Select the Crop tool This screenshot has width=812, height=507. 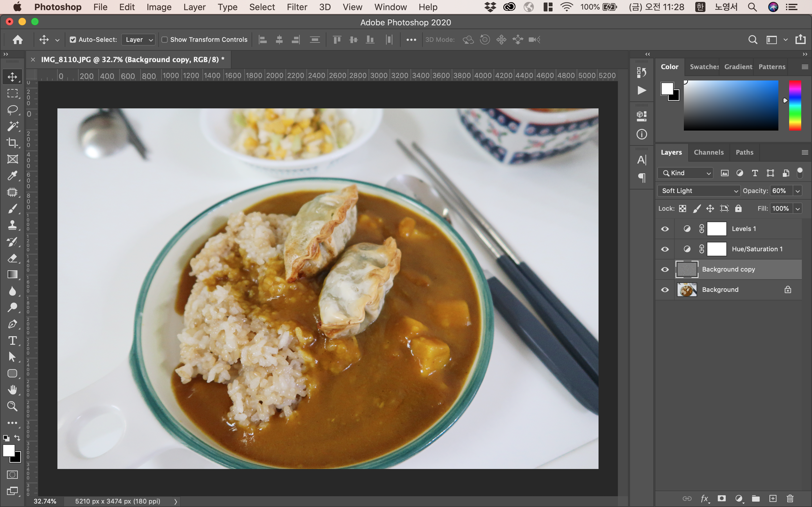pos(12,143)
